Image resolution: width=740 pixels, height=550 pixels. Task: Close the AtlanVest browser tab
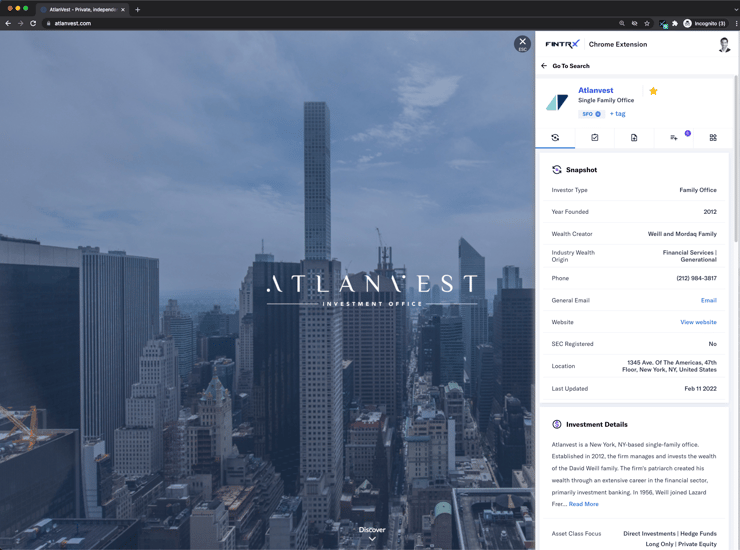pyautogui.click(x=123, y=9)
